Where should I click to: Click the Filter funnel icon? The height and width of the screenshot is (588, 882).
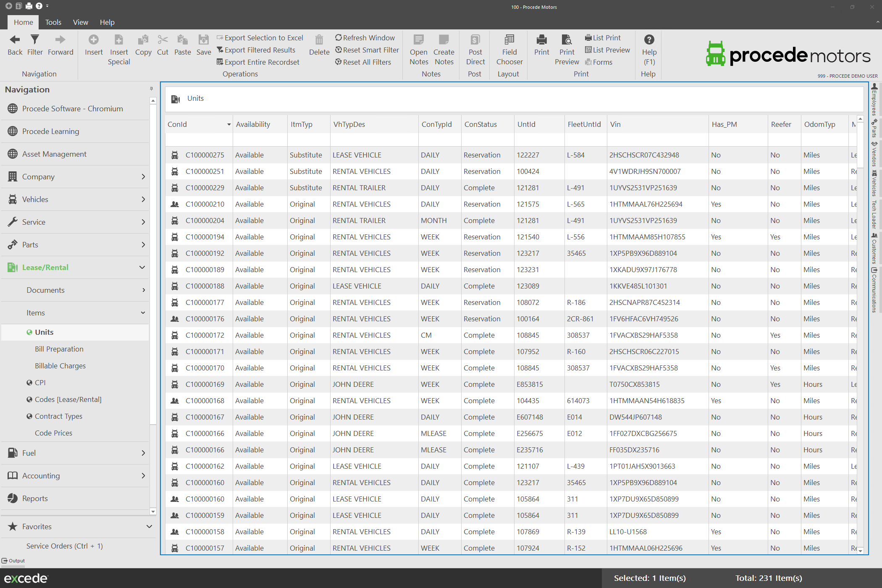35,40
